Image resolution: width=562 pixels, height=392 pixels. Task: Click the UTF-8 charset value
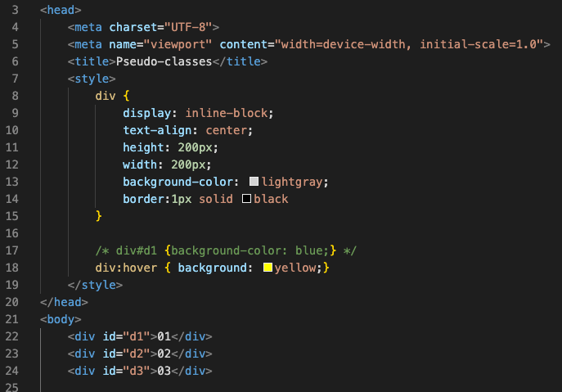tap(187, 27)
